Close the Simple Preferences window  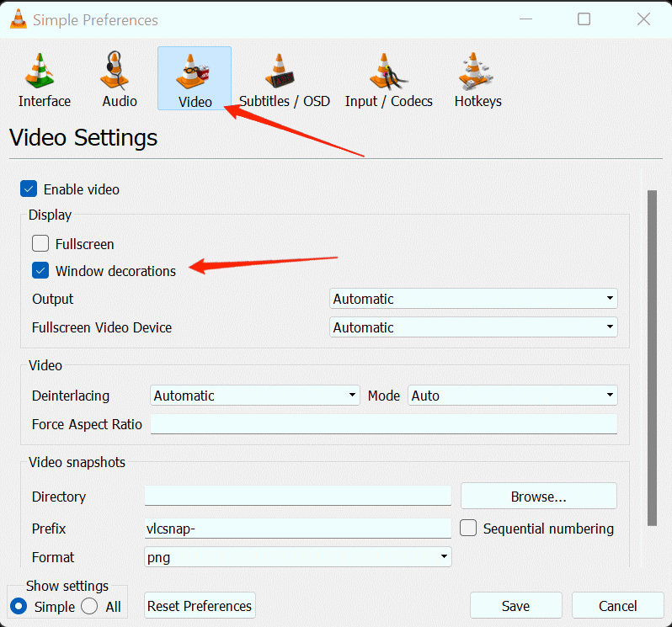[643, 19]
